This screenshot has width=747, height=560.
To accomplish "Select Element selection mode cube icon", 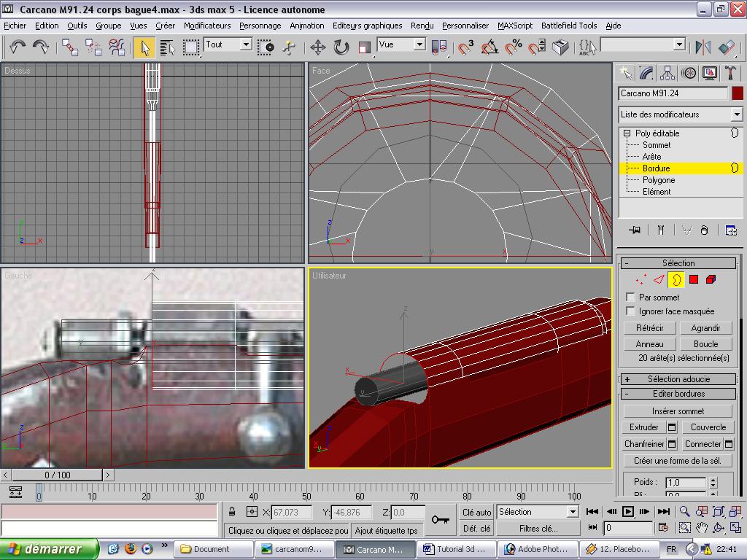I will coord(711,279).
